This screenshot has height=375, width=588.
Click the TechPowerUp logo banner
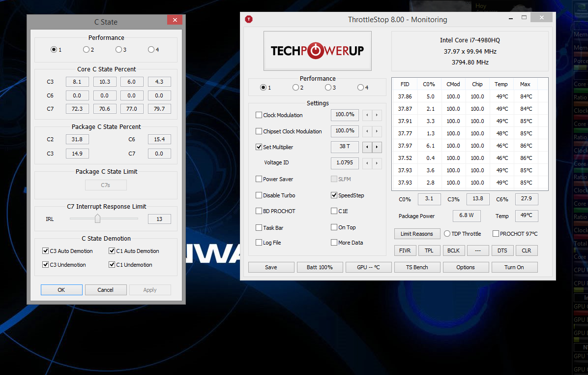tap(318, 51)
